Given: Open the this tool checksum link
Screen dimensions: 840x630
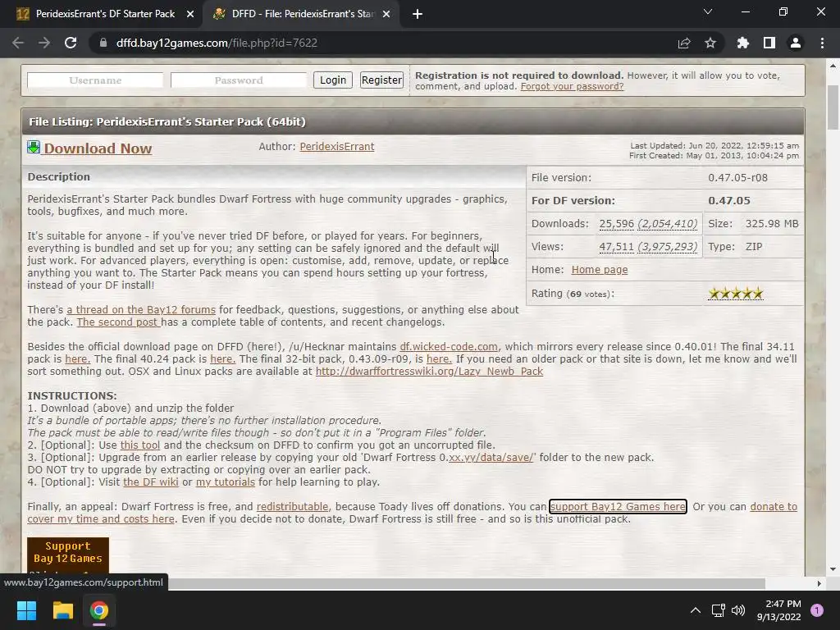Looking at the screenshot, I should [x=139, y=445].
